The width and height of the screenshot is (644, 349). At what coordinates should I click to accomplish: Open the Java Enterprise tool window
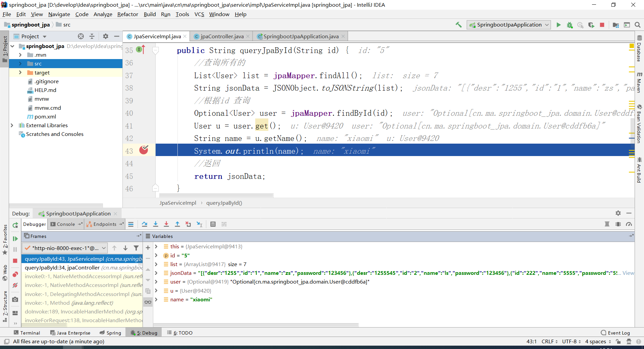click(x=70, y=333)
